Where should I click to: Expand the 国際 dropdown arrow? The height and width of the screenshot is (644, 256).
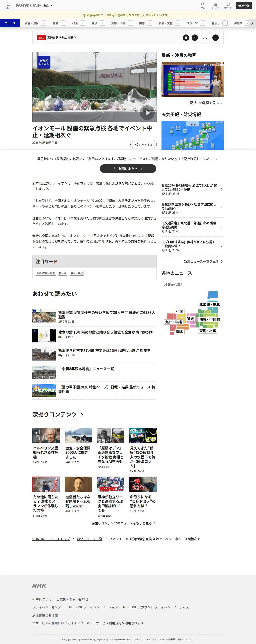click(x=150, y=23)
